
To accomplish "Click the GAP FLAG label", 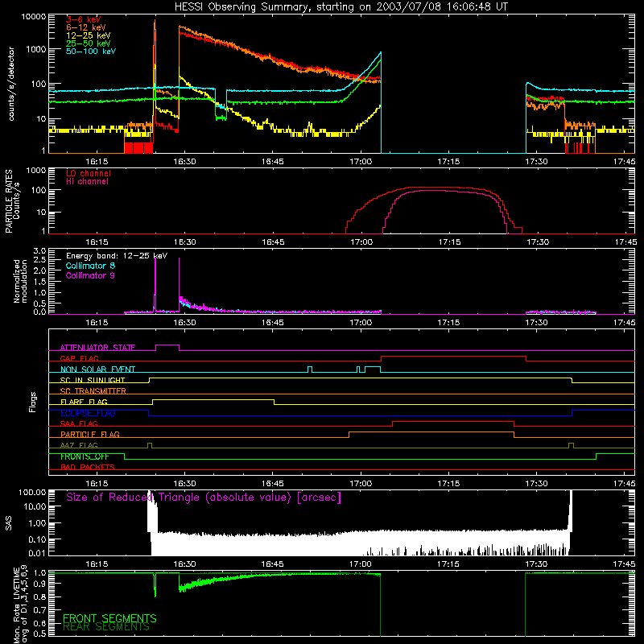I will (x=80, y=358).
